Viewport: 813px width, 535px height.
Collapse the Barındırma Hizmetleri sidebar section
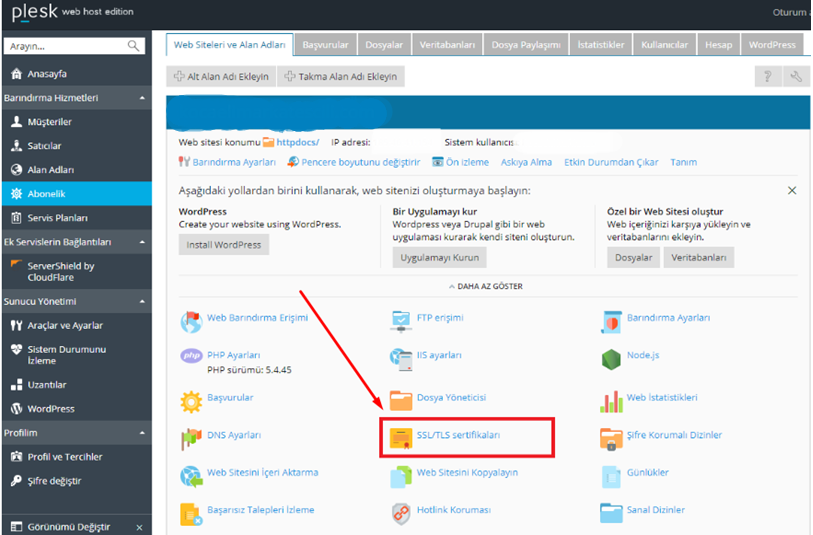click(142, 98)
